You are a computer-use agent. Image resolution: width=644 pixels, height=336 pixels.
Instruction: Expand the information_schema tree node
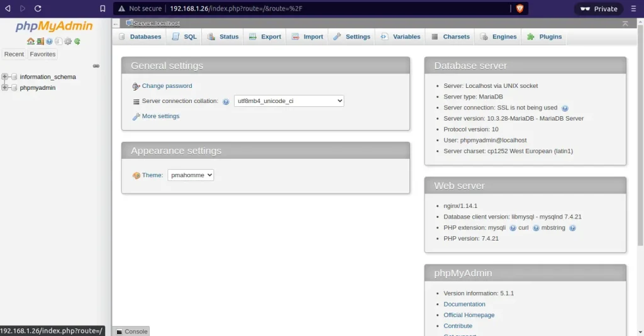point(4,77)
